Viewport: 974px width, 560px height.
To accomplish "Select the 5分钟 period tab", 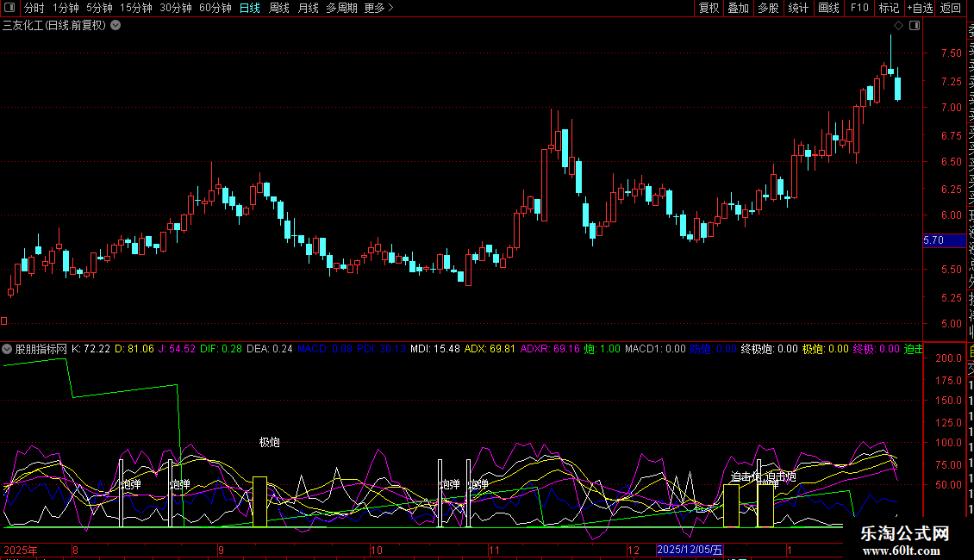I will 99,8.
